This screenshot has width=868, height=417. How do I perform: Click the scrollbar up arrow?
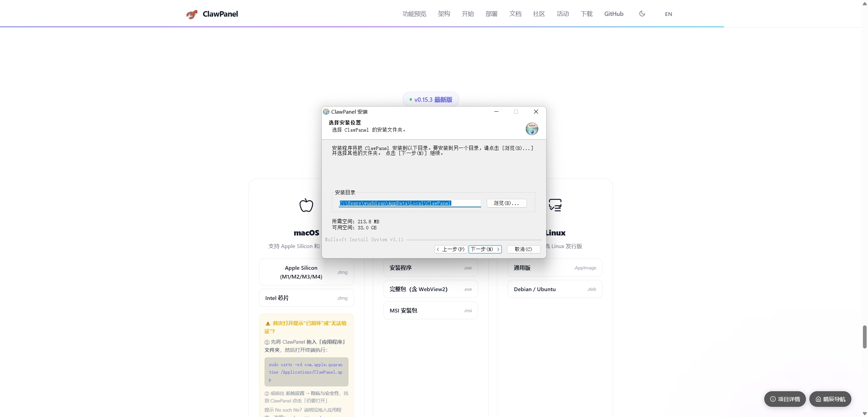click(x=865, y=3)
